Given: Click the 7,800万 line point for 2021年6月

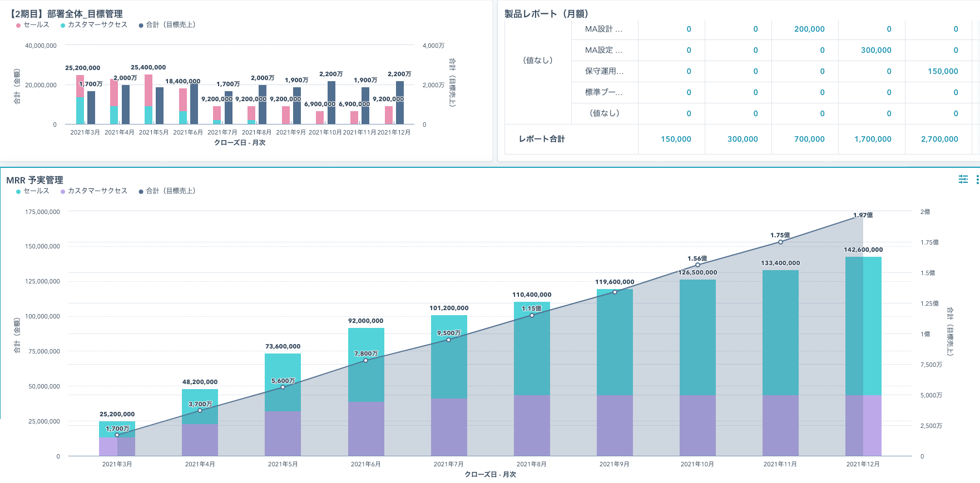Looking at the screenshot, I should coord(366,360).
